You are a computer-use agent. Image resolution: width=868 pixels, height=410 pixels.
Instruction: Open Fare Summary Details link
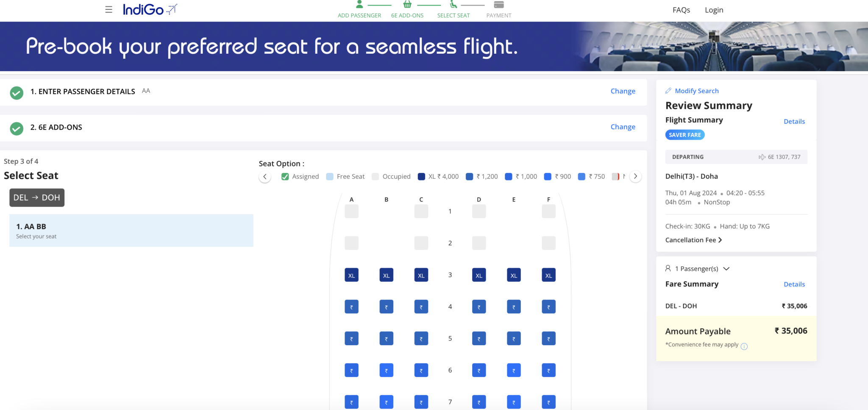[794, 284]
